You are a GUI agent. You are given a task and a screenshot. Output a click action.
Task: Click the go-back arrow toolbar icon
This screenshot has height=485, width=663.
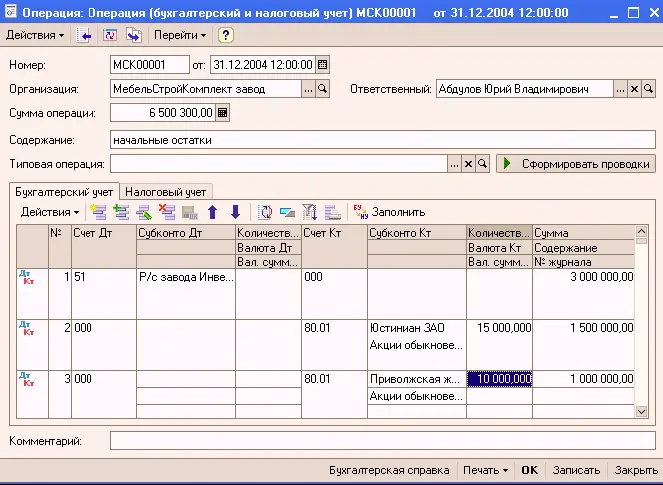(84, 35)
